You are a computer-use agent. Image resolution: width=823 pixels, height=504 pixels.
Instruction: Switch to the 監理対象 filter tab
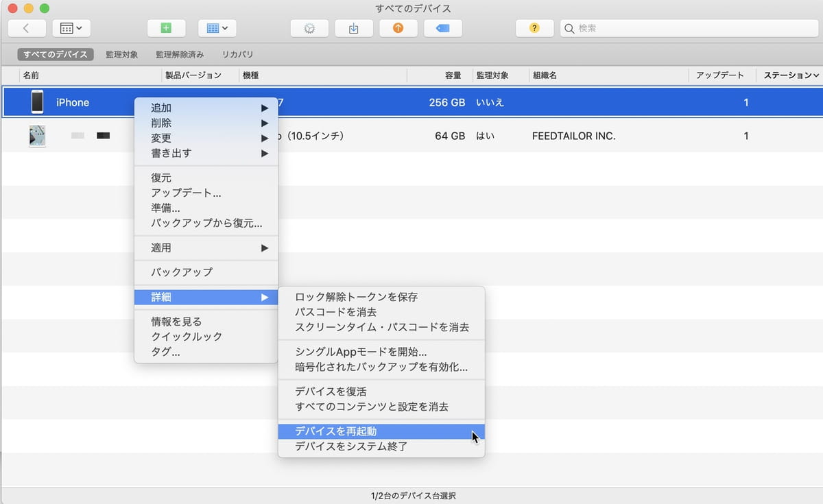pos(122,54)
